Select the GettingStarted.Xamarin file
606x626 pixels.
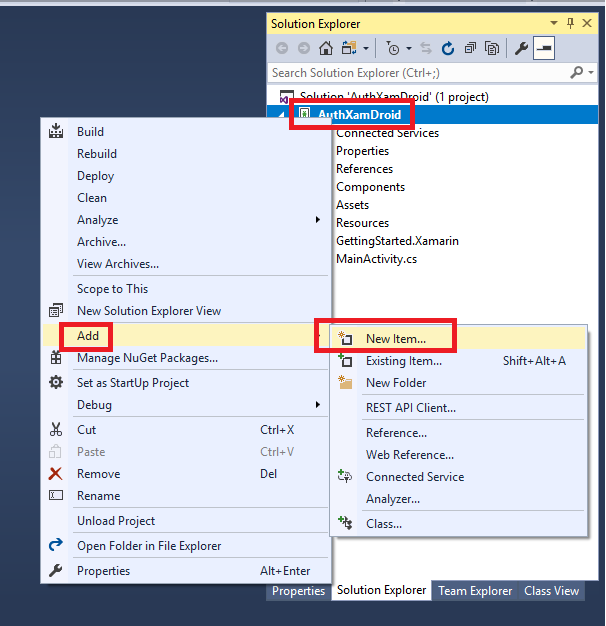[x=397, y=241]
